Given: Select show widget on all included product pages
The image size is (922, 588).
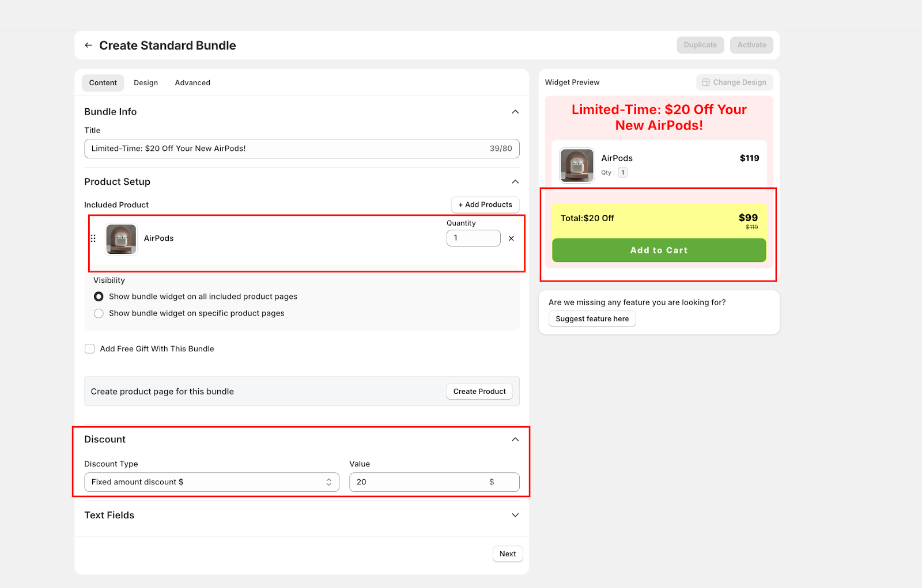Looking at the screenshot, I should click(x=99, y=297).
